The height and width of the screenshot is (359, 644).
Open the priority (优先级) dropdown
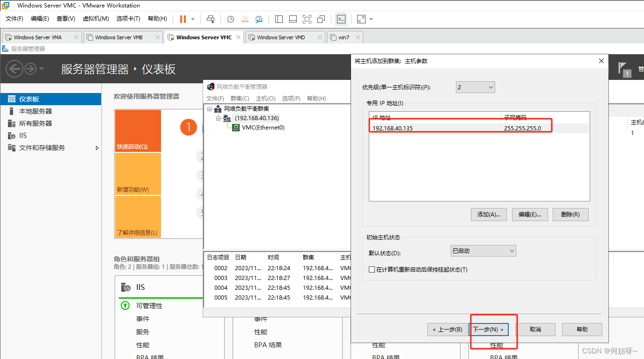coord(475,87)
